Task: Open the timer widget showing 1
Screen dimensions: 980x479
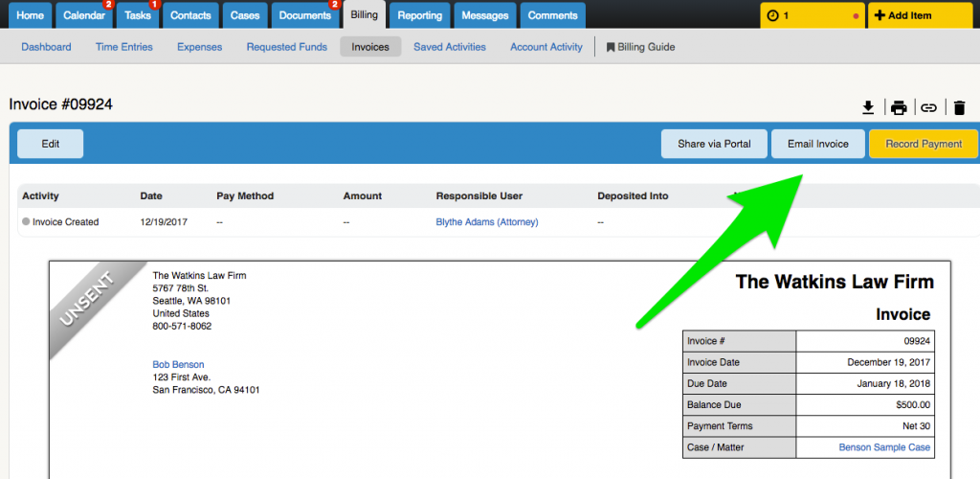Action: [x=813, y=15]
